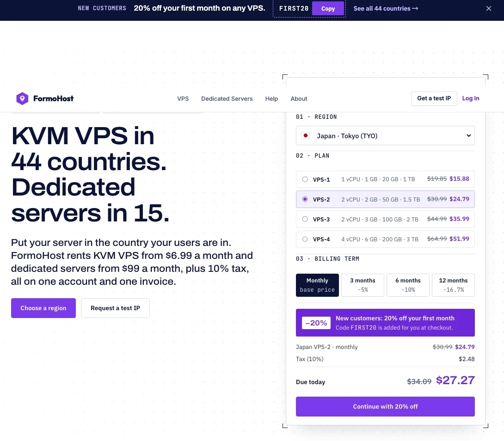Click the struck-through $34.09 total
504x441 pixels.
(x=419, y=381)
